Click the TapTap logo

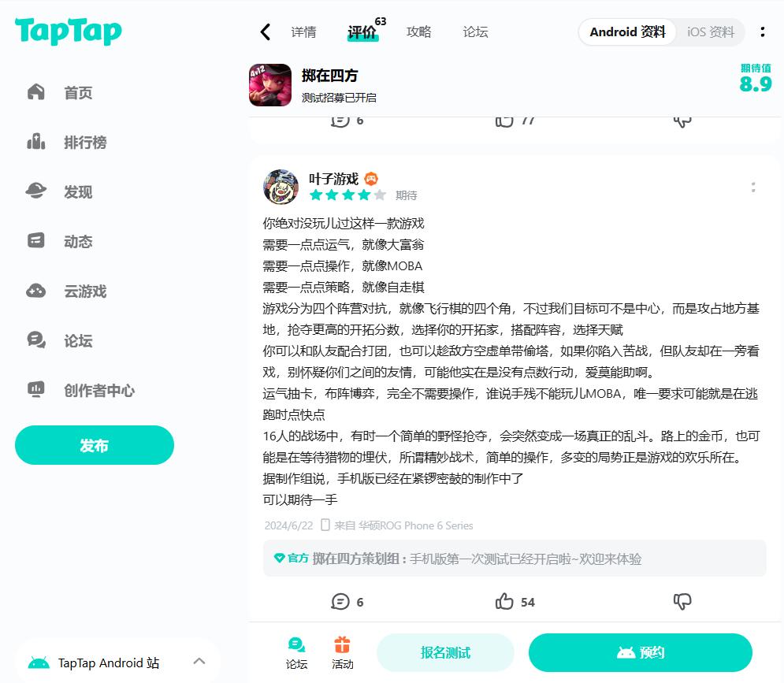(x=68, y=31)
